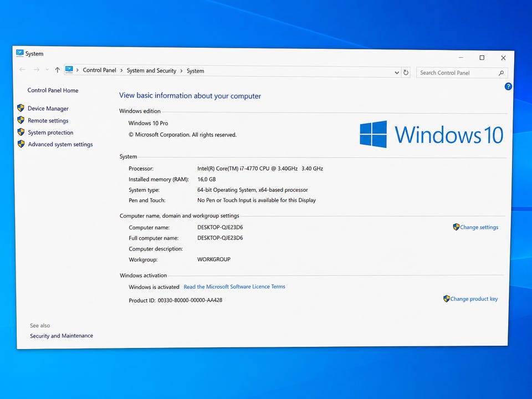Click the Forward navigation arrow
Screen dimensions: 532x399
[37, 70]
